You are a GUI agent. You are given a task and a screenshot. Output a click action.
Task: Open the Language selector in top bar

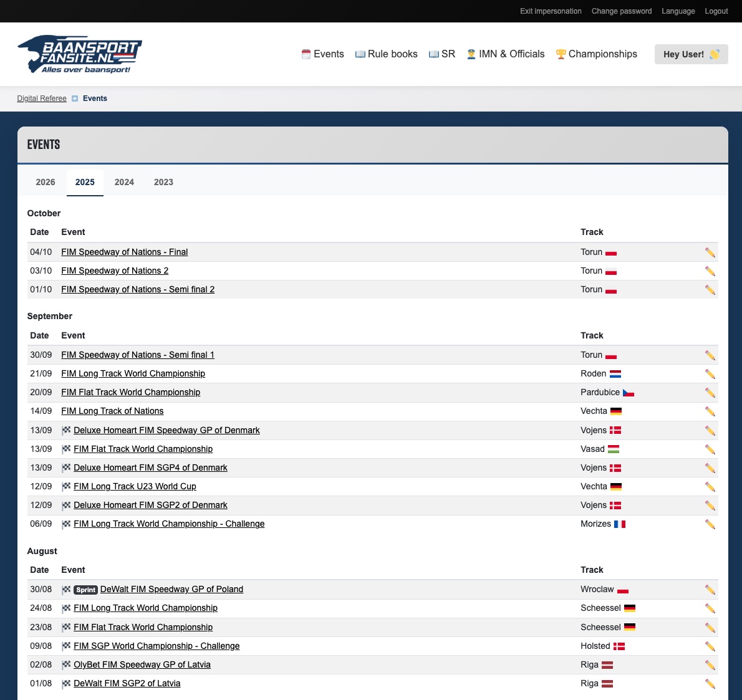678,11
